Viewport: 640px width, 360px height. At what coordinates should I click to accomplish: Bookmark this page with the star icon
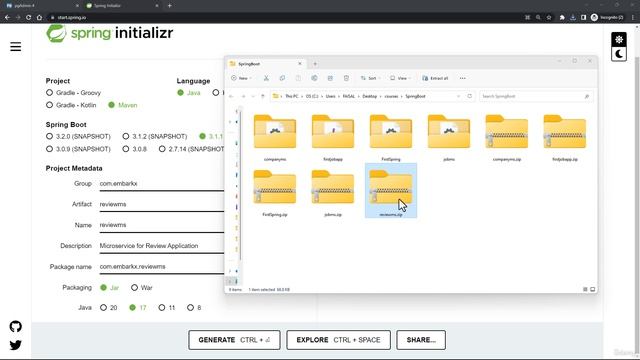coord(549,18)
